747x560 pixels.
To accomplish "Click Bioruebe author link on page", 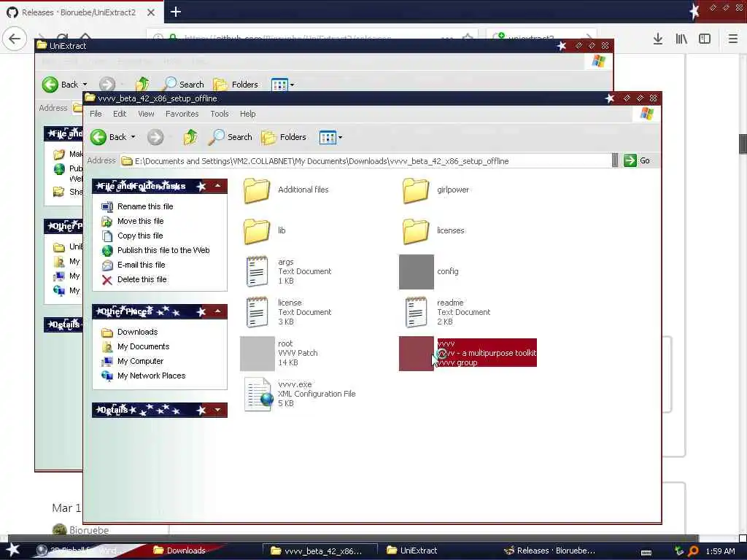I will tap(88, 530).
